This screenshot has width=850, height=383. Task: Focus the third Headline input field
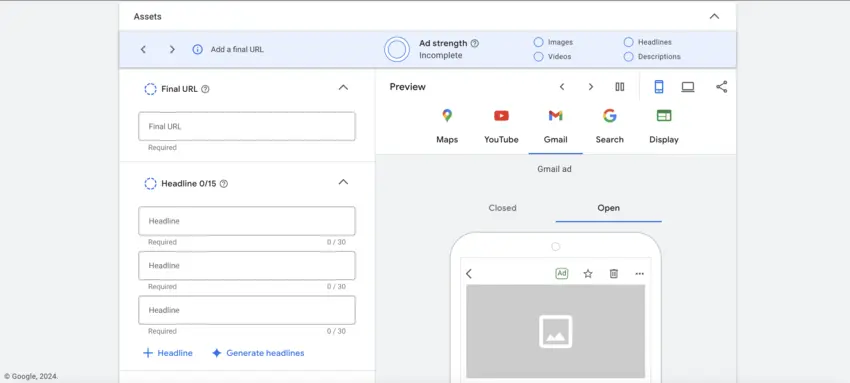click(x=247, y=310)
